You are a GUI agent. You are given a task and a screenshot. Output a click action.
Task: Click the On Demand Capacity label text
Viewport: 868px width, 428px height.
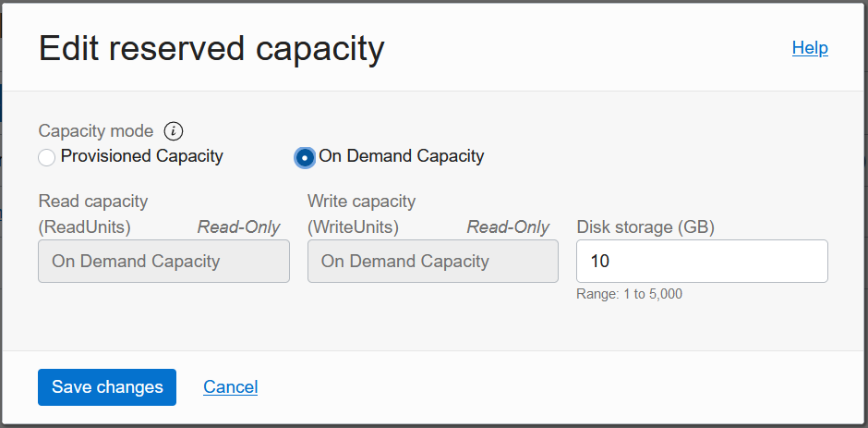click(x=401, y=156)
